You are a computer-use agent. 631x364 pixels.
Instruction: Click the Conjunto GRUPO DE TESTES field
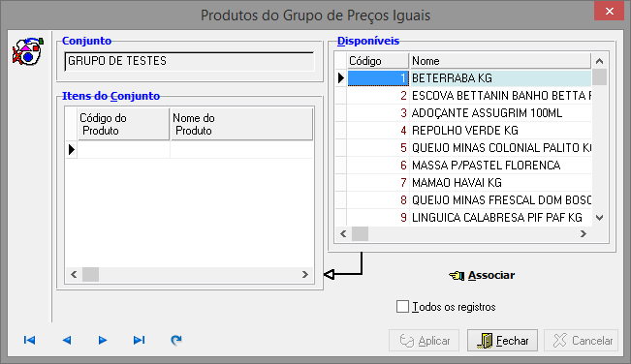click(x=189, y=61)
